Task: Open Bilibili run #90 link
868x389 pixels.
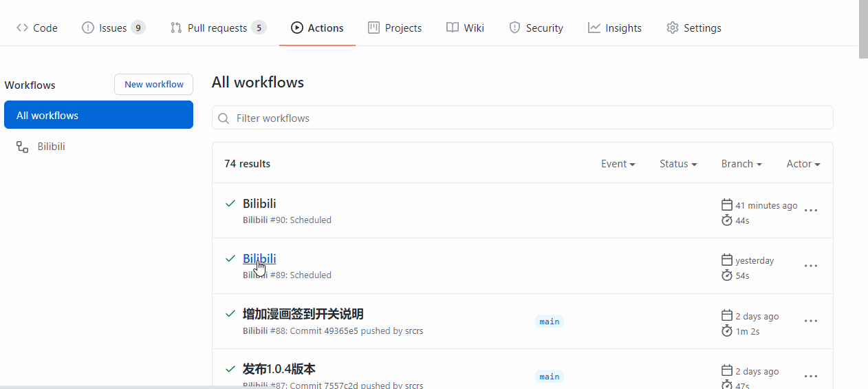Action: (x=259, y=204)
